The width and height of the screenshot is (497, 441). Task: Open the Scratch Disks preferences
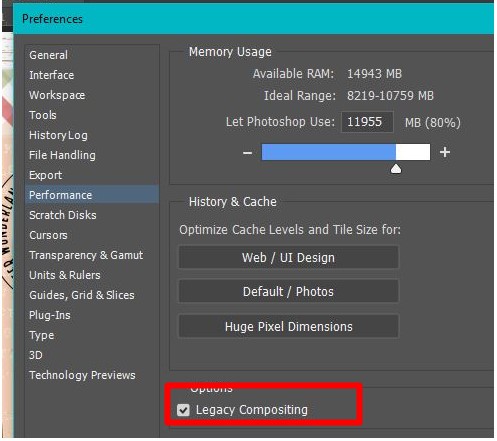point(63,215)
